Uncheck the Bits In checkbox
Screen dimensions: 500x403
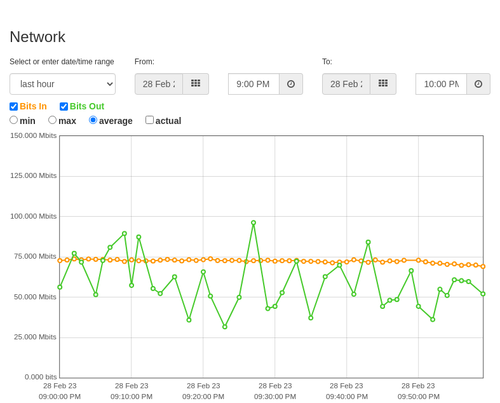pyautogui.click(x=14, y=106)
